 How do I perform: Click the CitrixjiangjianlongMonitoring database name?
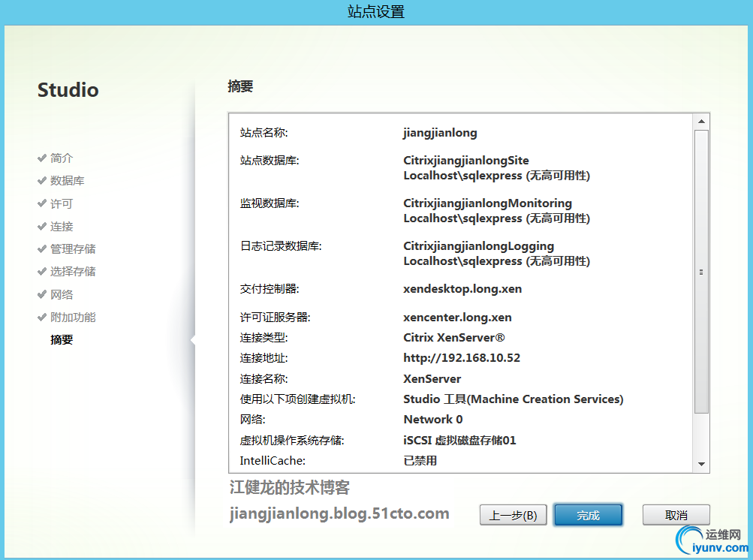[487, 203]
